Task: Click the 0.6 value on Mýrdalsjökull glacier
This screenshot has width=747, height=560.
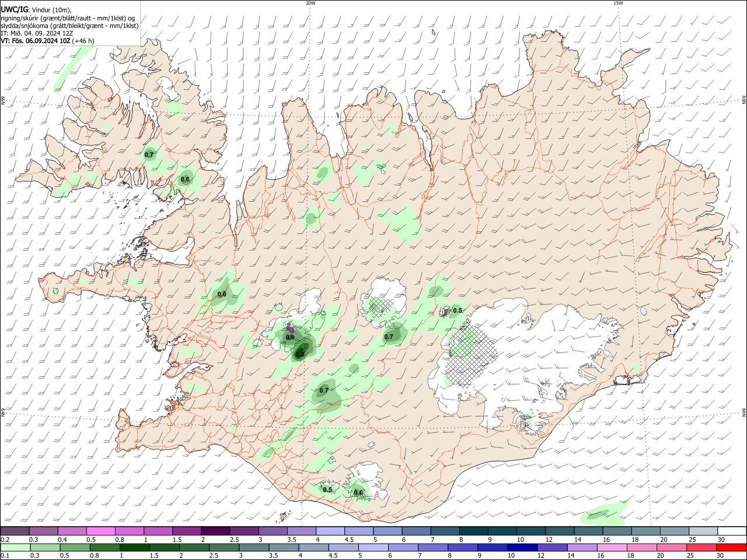Action: pyautogui.click(x=358, y=492)
